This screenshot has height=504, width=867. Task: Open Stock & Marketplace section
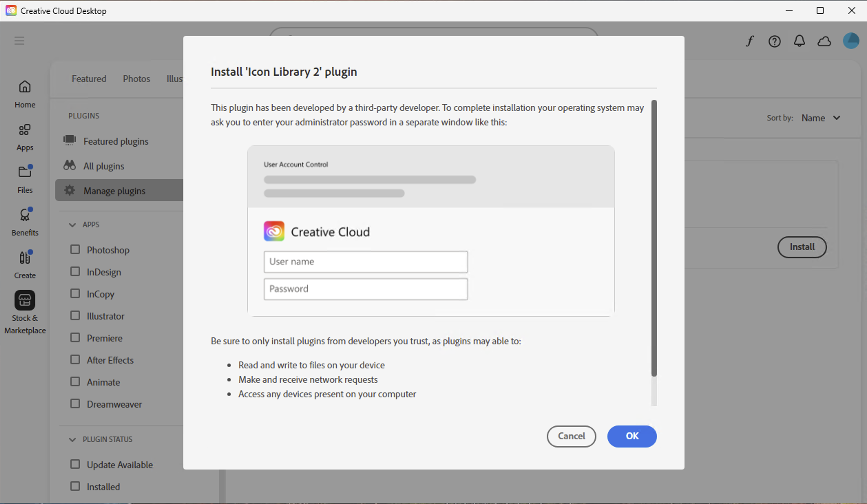[x=25, y=313]
